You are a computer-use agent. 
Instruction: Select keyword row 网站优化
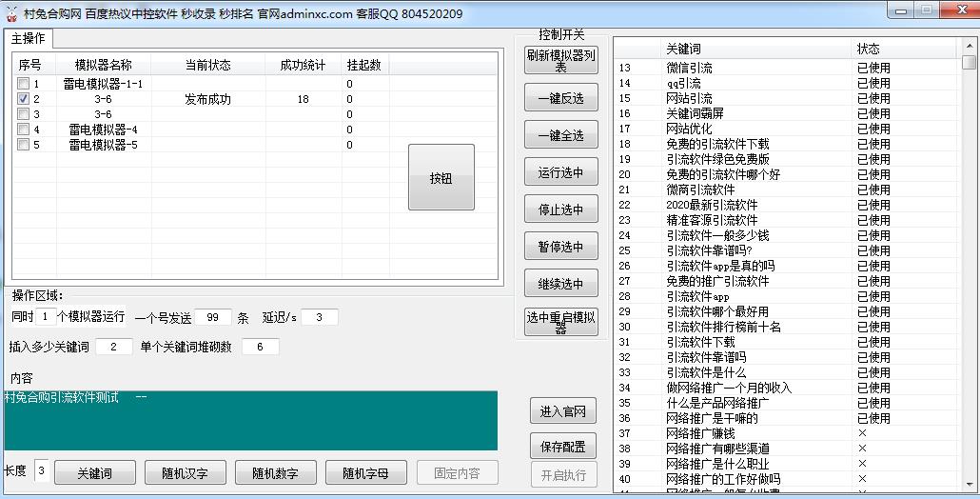click(x=786, y=129)
